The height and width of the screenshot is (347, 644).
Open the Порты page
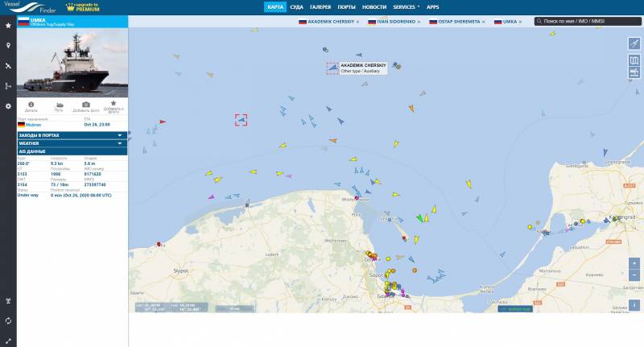[347, 7]
